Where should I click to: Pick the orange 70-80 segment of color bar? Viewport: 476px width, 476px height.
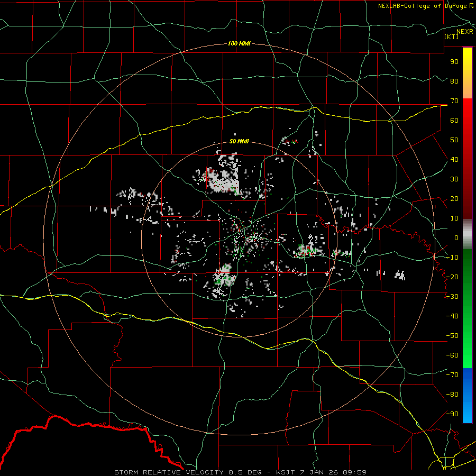467,88
